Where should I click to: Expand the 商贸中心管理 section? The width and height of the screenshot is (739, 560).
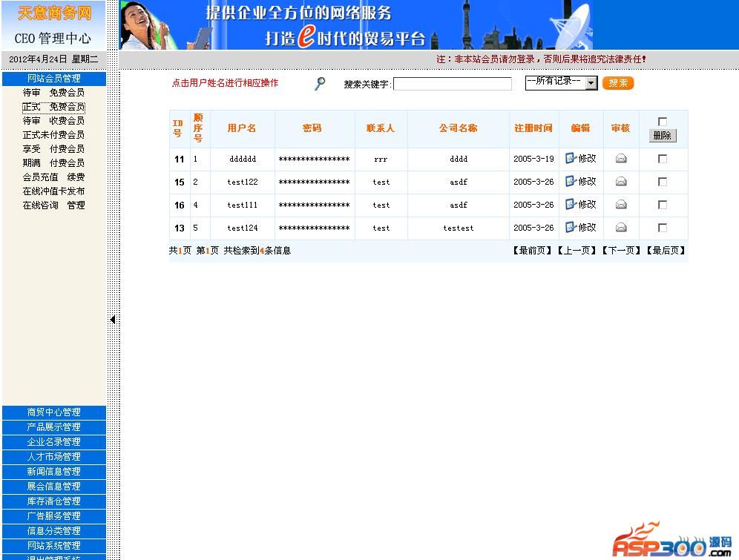(53, 412)
